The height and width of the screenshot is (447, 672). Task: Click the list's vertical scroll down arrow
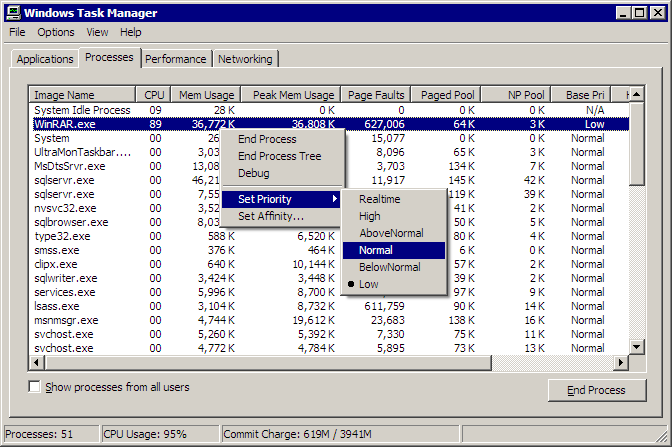[636, 347]
